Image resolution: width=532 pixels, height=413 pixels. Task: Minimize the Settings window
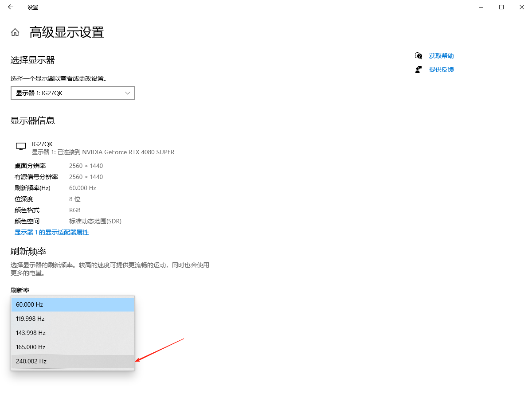pos(481,7)
